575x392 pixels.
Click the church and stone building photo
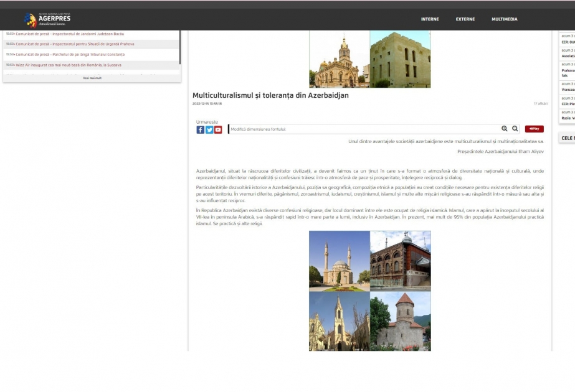click(370, 59)
